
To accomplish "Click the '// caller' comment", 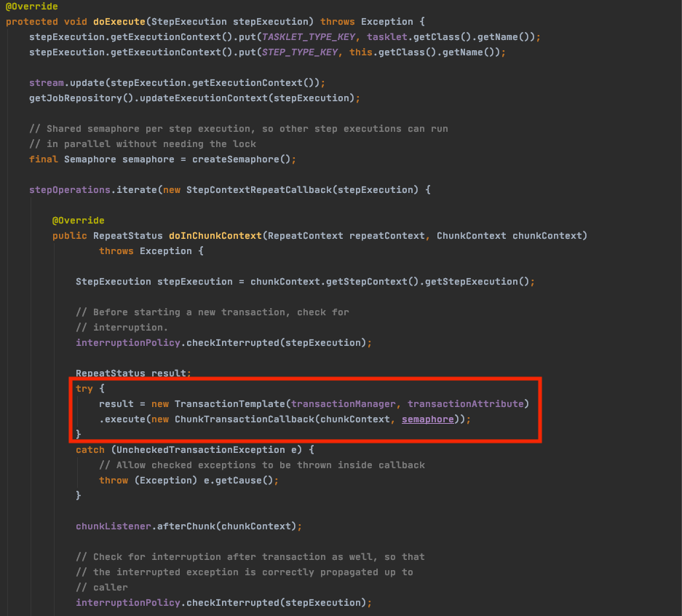I will point(102,588).
